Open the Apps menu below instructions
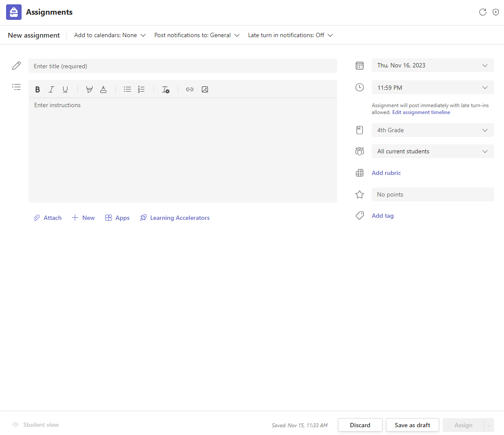This screenshot has width=504, height=435. pos(118,218)
